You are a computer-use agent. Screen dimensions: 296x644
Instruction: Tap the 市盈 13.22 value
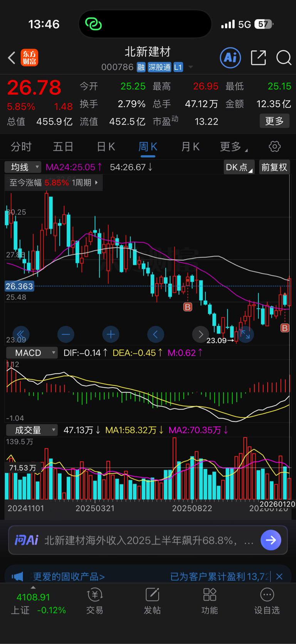186,121
